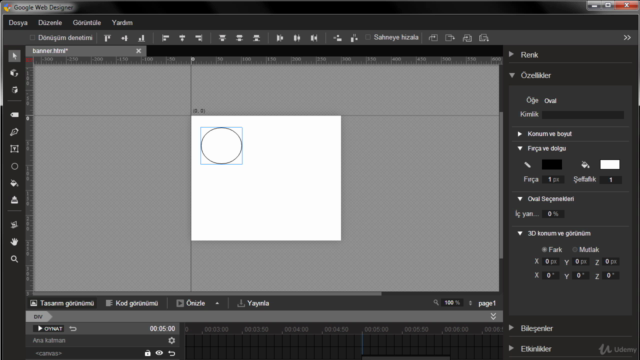Select the Zoom magnifier tool
640x360 pixels.
coord(14,259)
